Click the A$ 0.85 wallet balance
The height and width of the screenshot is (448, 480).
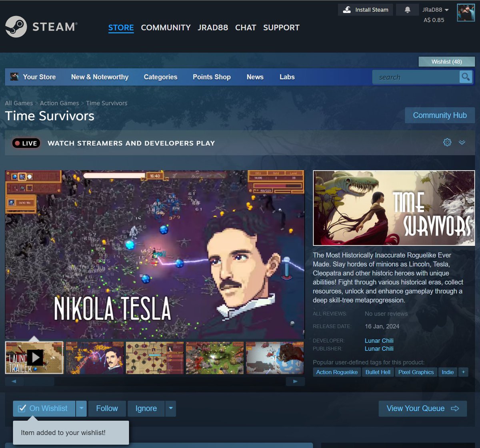[x=434, y=20]
